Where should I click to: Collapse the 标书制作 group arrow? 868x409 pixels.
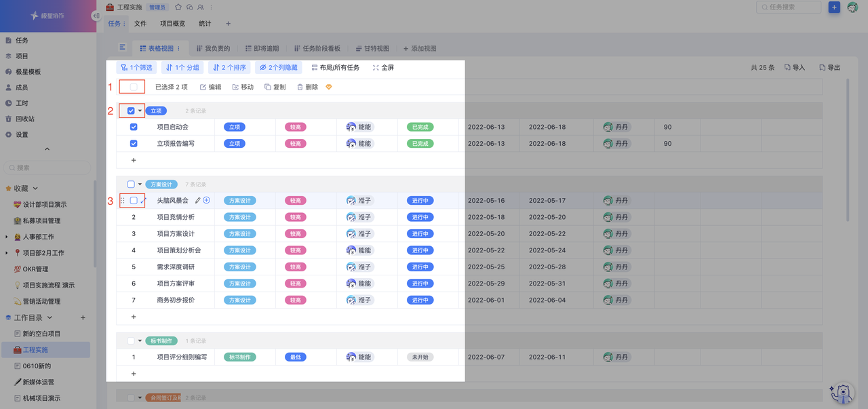(140, 340)
